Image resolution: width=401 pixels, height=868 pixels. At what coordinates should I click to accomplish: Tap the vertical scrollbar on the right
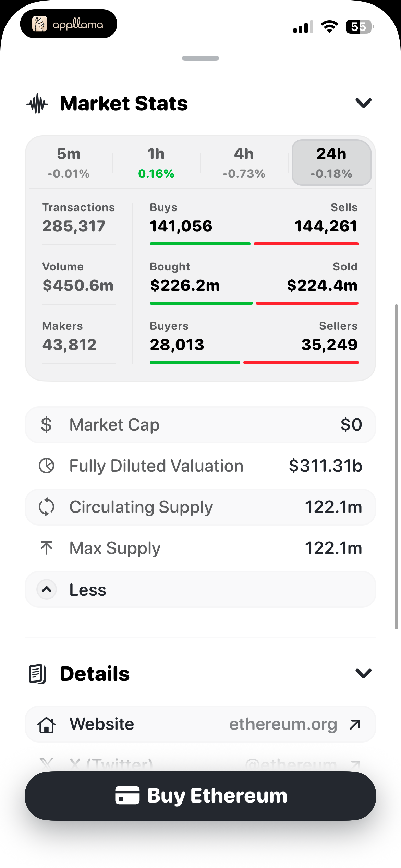click(396, 466)
